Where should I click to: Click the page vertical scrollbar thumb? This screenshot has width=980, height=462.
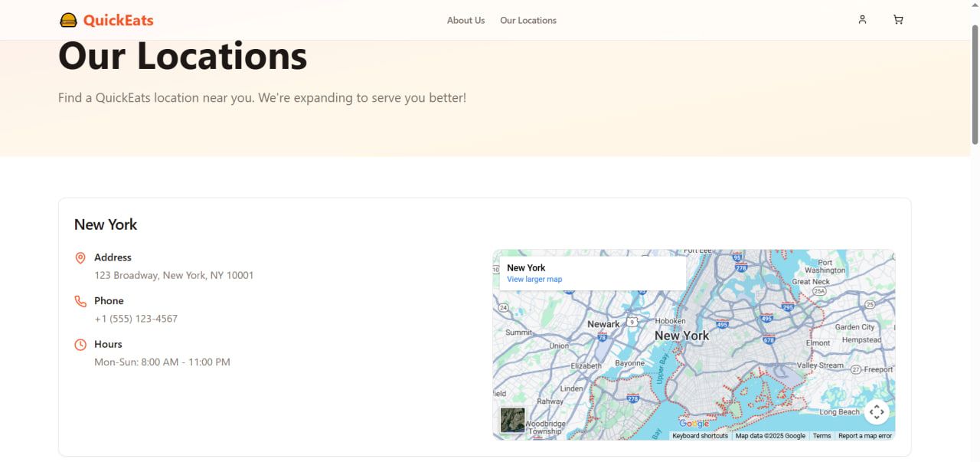975,84
